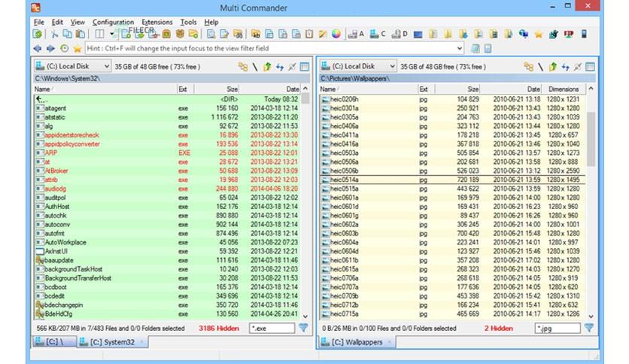Screen dimensions: 629x364
Task: Open the layout dropdown arrow in toolbar
Action: click(x=112, y=34)
